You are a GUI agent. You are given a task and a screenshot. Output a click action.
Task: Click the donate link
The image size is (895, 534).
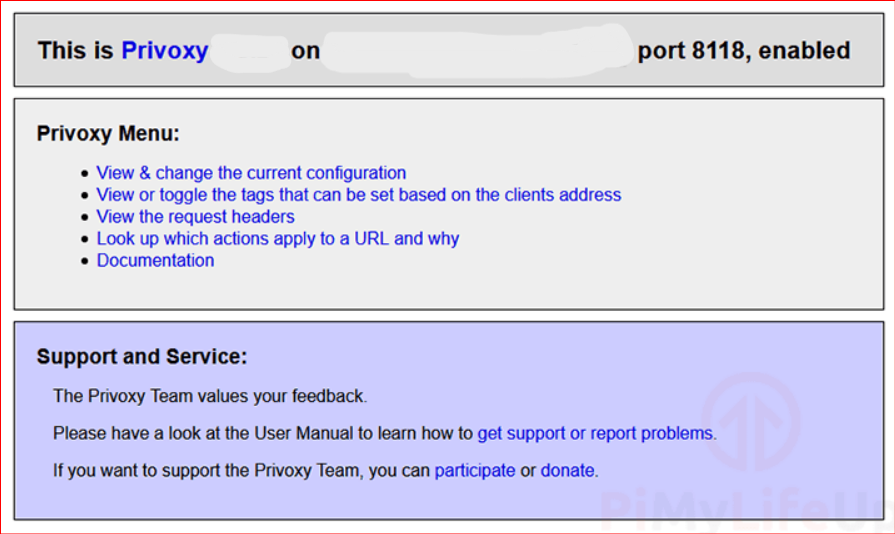coord(568,470)
